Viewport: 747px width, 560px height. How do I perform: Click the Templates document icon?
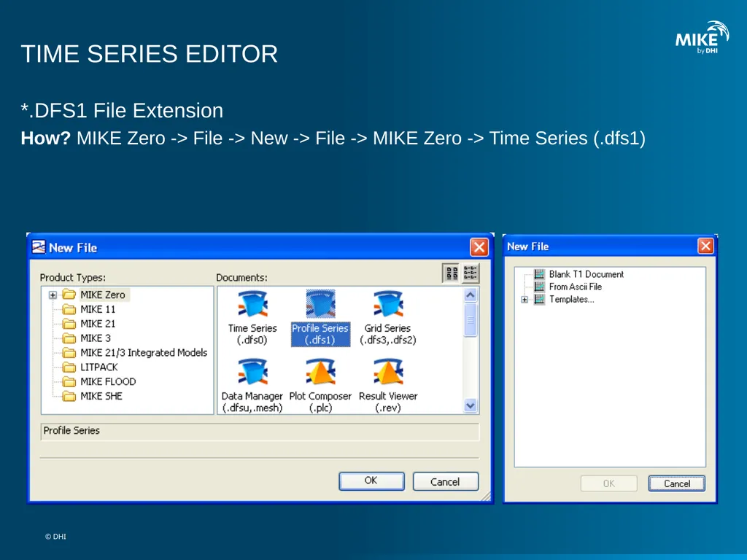point(539,299)
